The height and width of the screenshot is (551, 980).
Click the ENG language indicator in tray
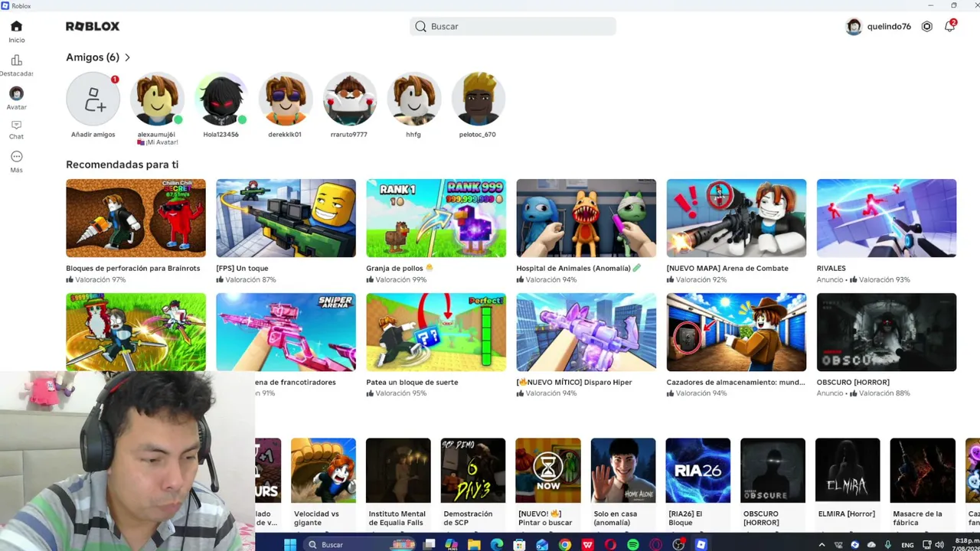[x=907, y=545]
